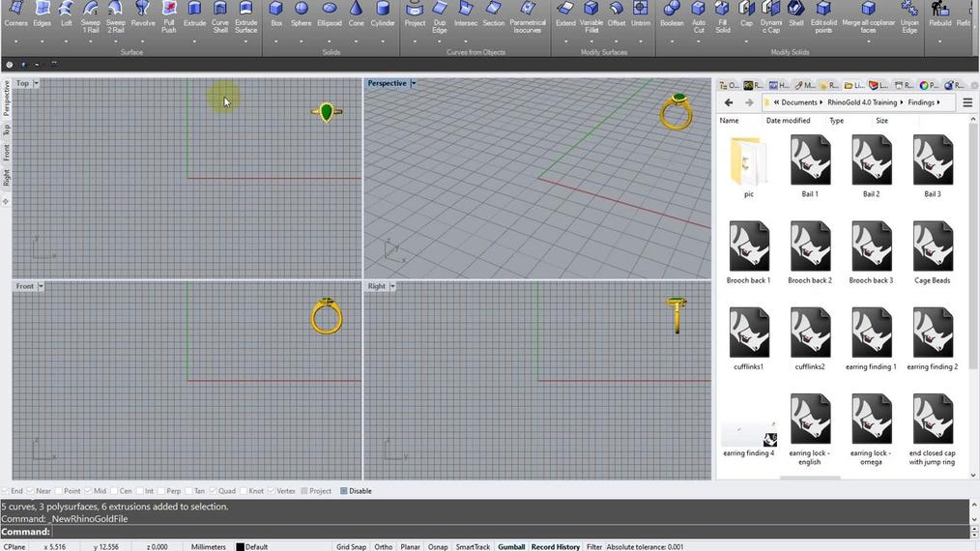Choose the Sweep 2 Rail tool
The width and height of the screenshot is (980, 551).
pos(116,17)
